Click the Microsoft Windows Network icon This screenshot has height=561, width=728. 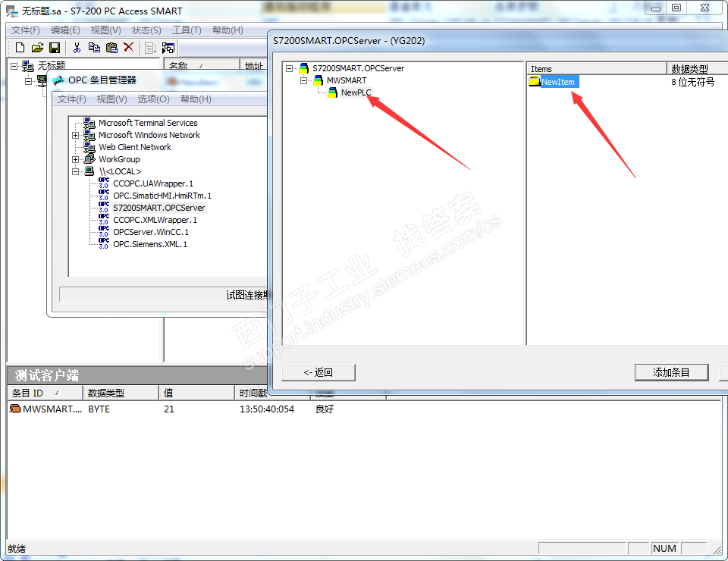click(x=89, y=135)
